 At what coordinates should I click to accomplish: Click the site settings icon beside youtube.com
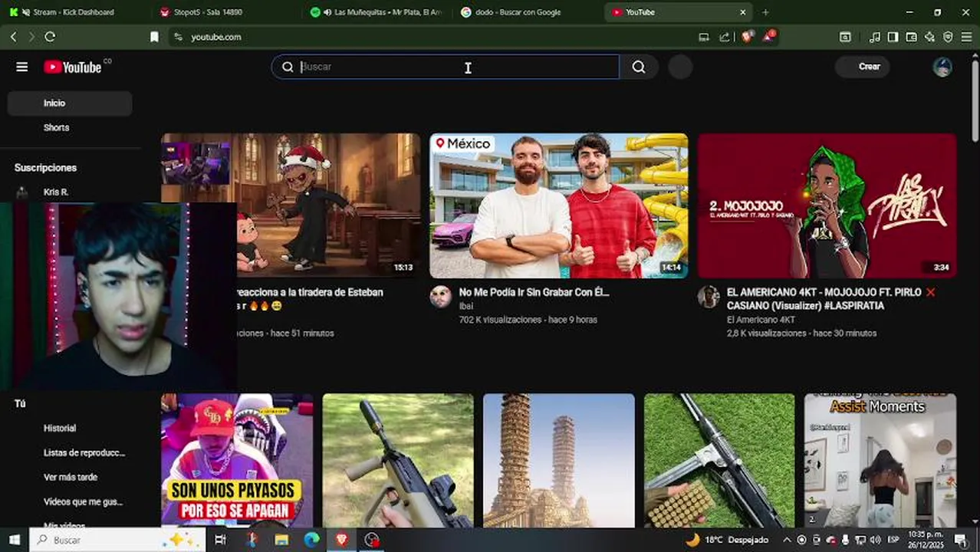click(x=178, y=37)
